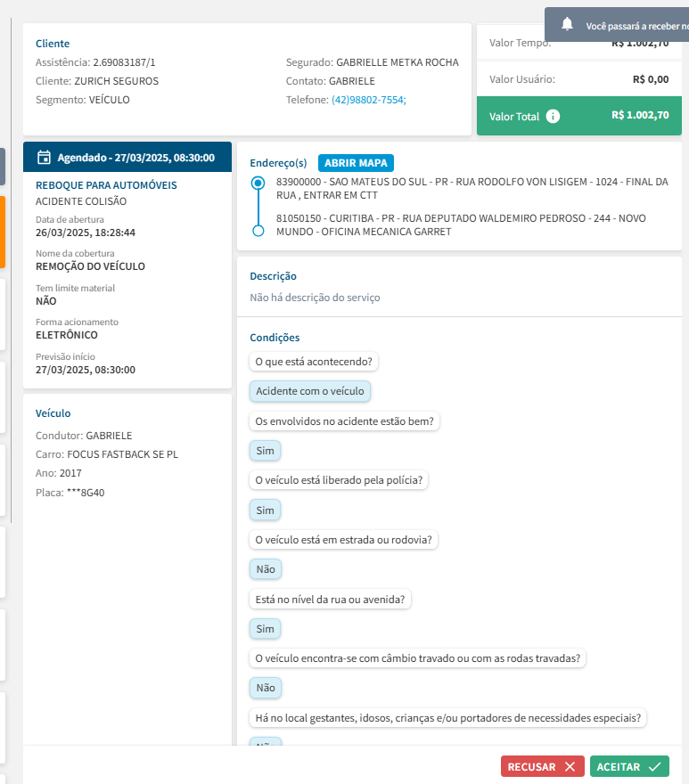The height and width of the screenshot is (784, 689).
Task: Click the 'O que está acontecendo?' question
Action: 314,361
